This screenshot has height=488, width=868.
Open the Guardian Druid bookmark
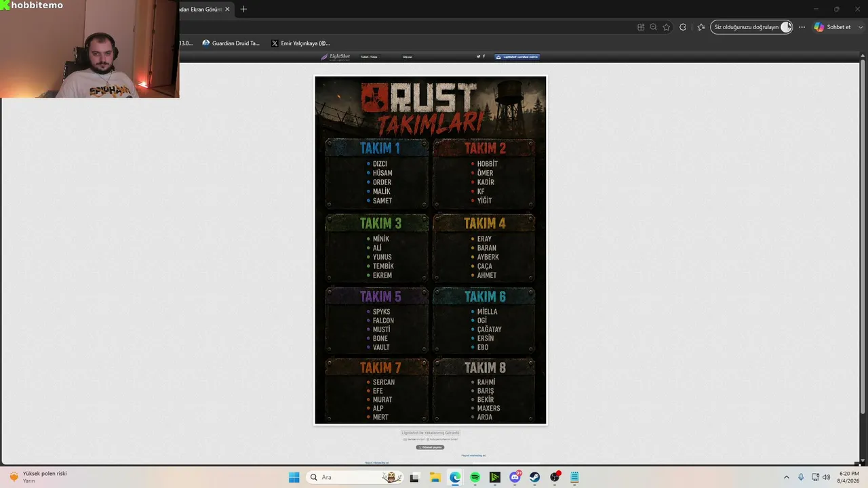[231, 43]
